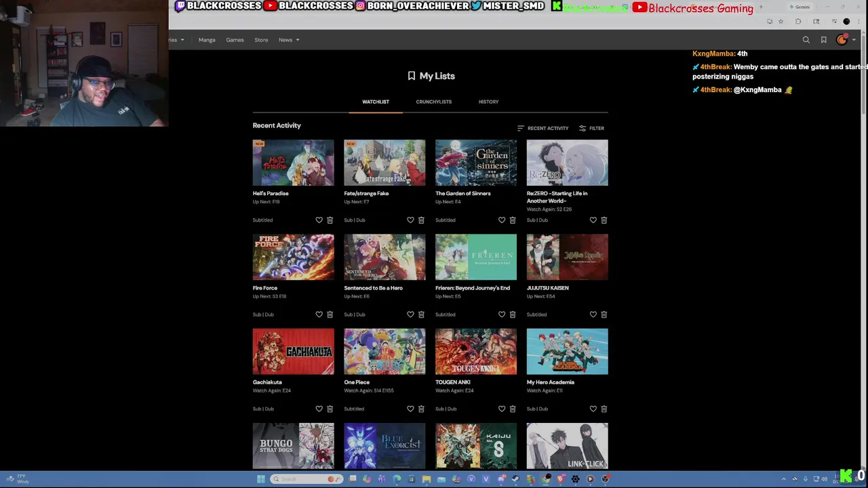Viewport: 868px width, 488px height.
Task: Switch to the History tab
Action: [488, 102]
